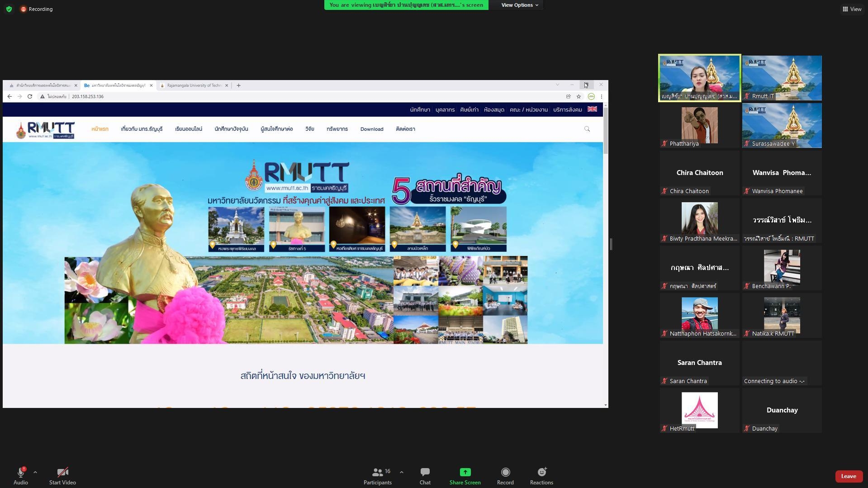Select หน้าแรก in the site navigation

coord(100,129)
